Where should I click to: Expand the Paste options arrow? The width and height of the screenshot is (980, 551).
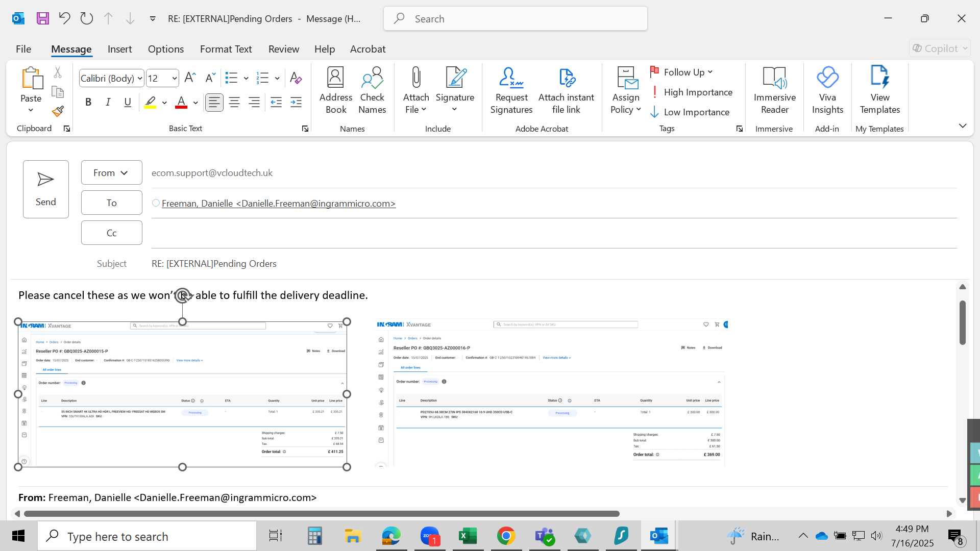(x=31, y=110)
